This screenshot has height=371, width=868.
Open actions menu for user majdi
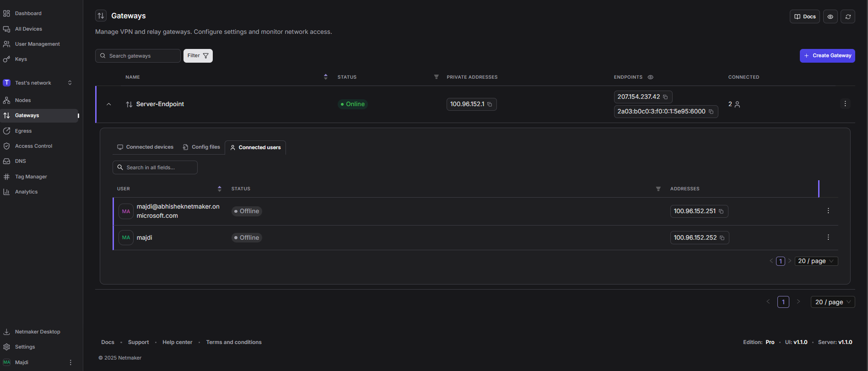[828, 237]
